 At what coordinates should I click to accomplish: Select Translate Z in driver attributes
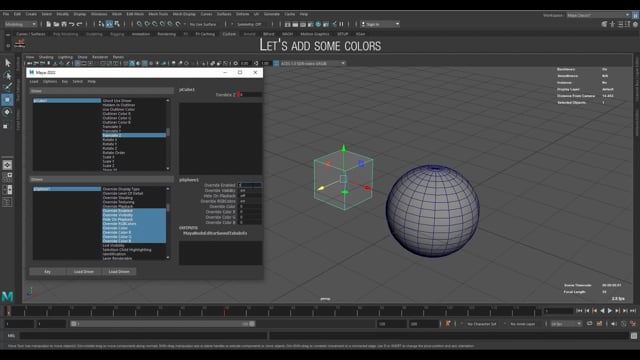(134, 135)
